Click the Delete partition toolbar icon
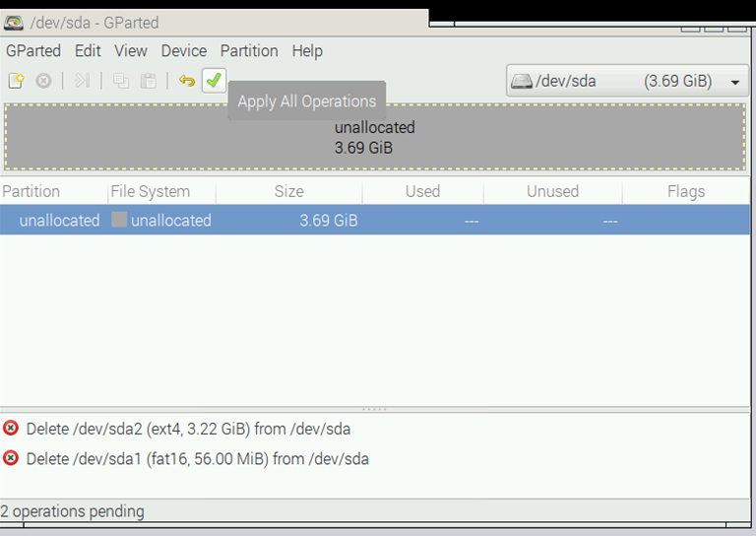Screen dimensions: 756x536 click(x=43, y=81)
